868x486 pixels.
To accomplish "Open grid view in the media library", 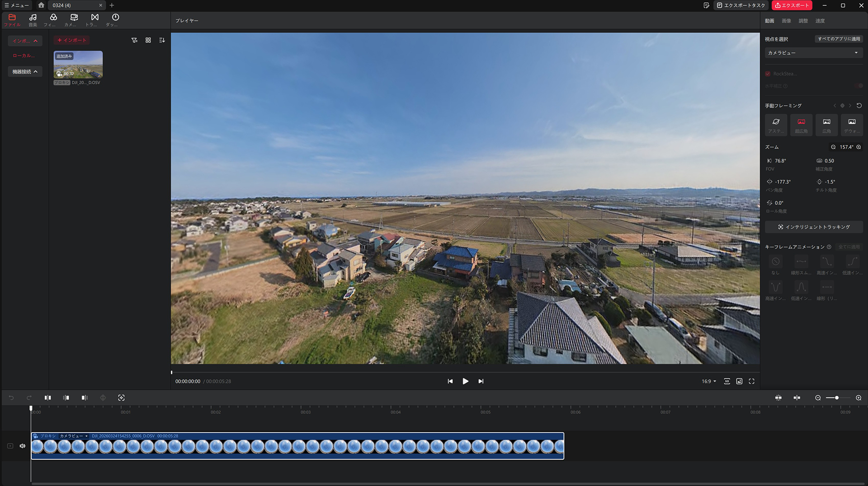I will point(148,40).
